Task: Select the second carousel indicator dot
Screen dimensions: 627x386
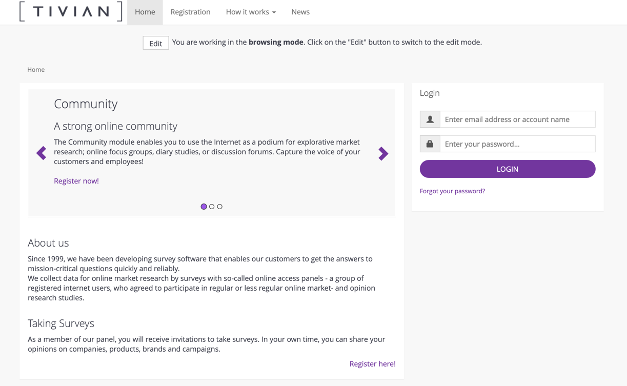Action: tap(212, 206)
